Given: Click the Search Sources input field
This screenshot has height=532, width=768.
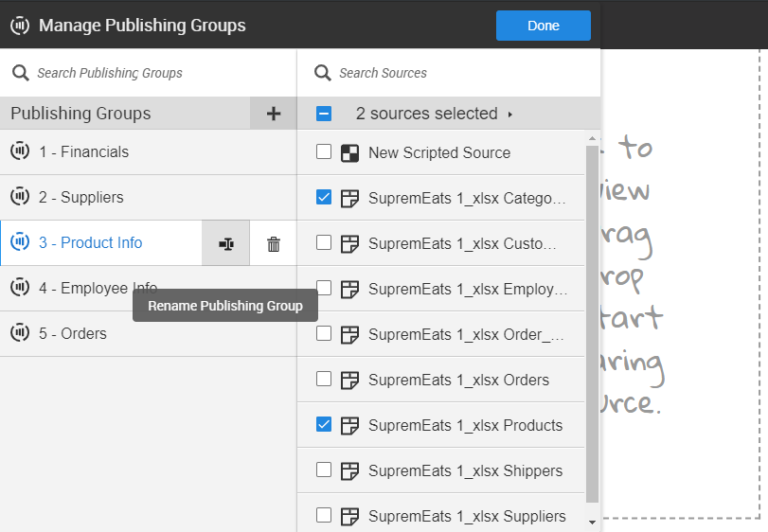Looking at the screenshot, I should click(x=455, y=73).
